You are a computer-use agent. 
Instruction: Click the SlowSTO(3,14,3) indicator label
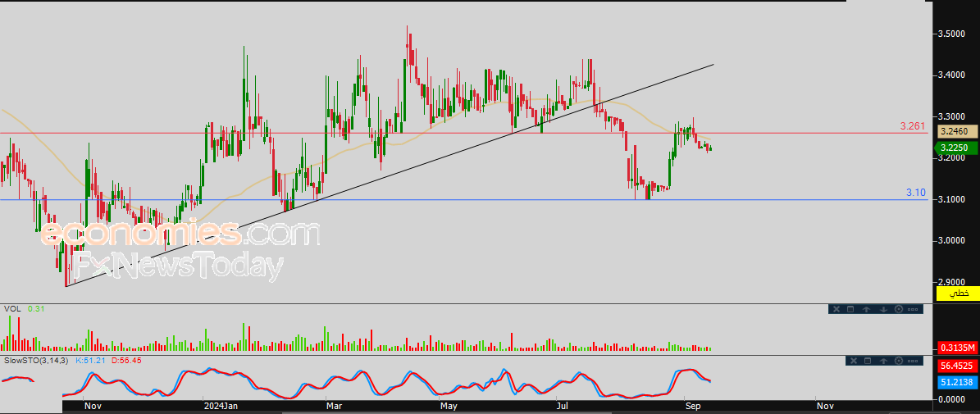coord(37,360)
